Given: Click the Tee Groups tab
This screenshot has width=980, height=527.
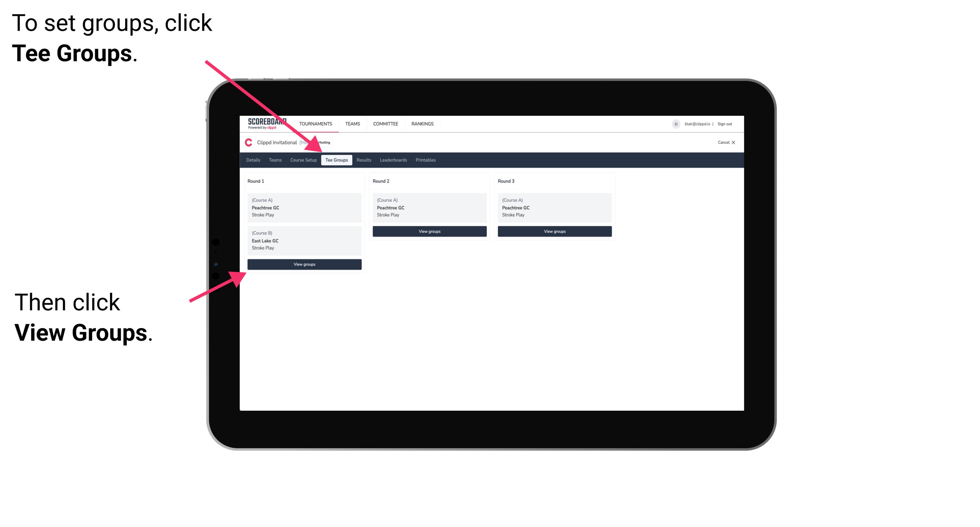Looking at the screenshot, I should click(337, 160).
